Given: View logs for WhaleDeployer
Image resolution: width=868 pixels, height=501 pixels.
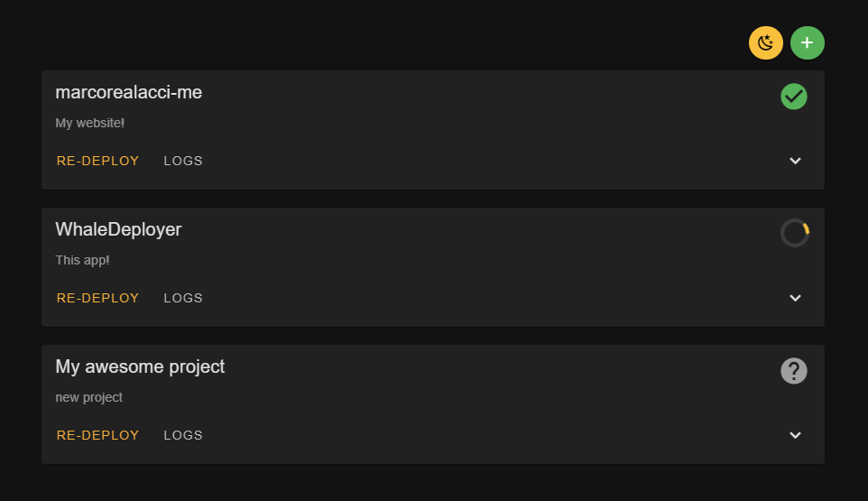Looking at the screenshot, I should (x=183, y=298).
